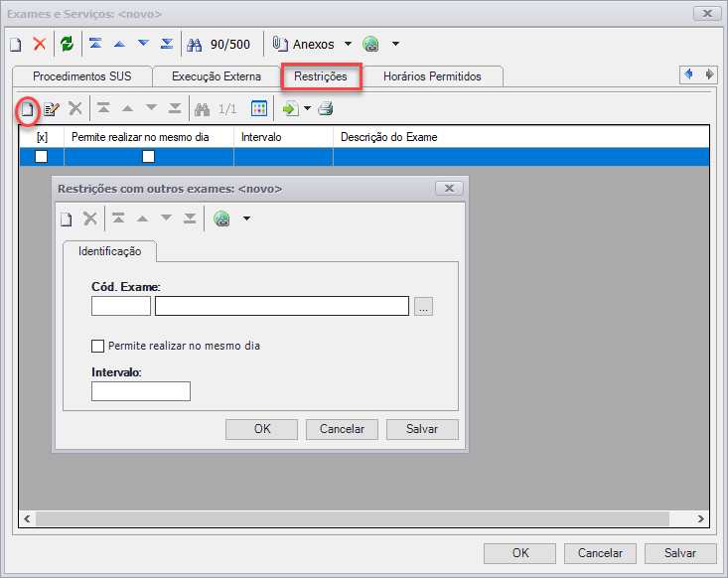Viewport: 728px width, 578px height.
Task: Click OK in Restrições dialog
Action: (262, 429)
